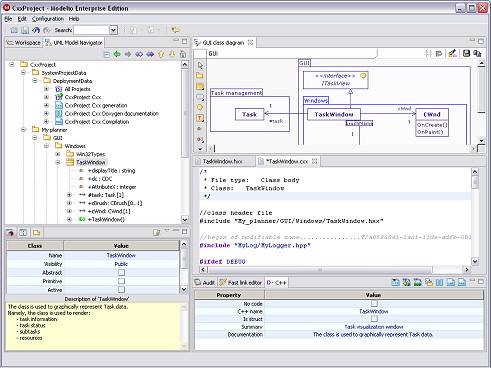Viewport: 491px width, 368px height.
Task: Click the lock icon in navigator toolbar
Action: (x=183, y=54)
